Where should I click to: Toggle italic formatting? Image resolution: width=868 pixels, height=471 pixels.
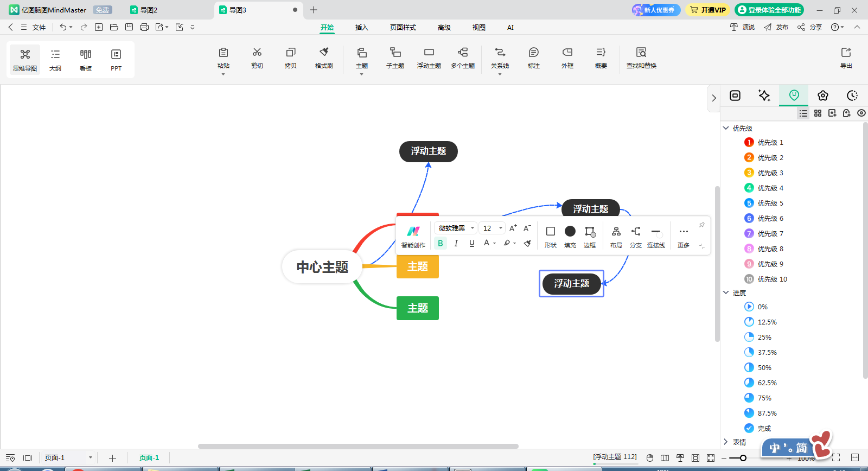[456, 243]
